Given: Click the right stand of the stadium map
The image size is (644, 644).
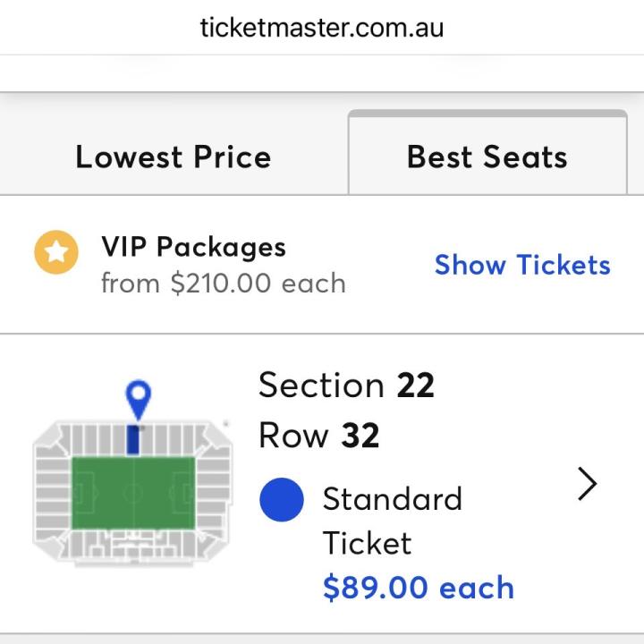Looking at the screenshot, I should point(213,492).
